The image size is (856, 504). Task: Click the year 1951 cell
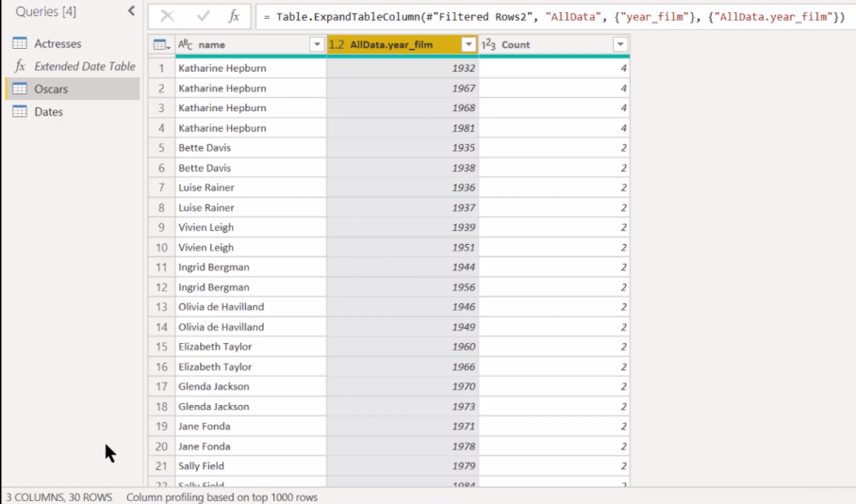pos(403,248)
